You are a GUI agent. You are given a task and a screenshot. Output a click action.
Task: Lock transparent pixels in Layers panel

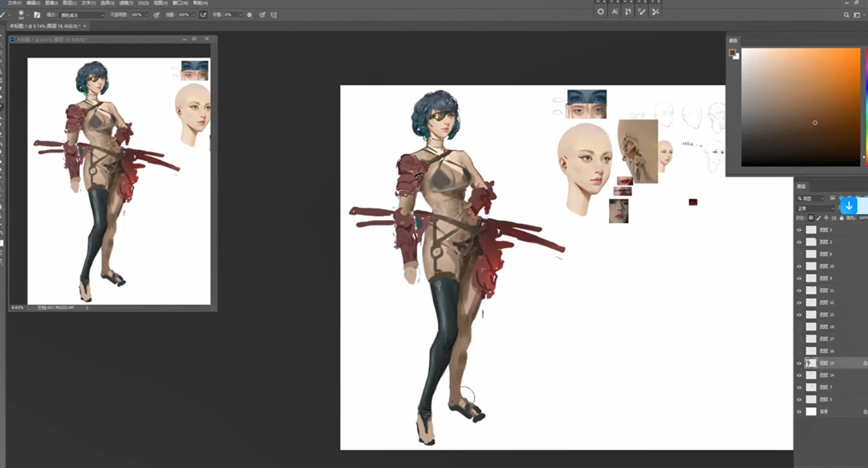tap(811, 218)
